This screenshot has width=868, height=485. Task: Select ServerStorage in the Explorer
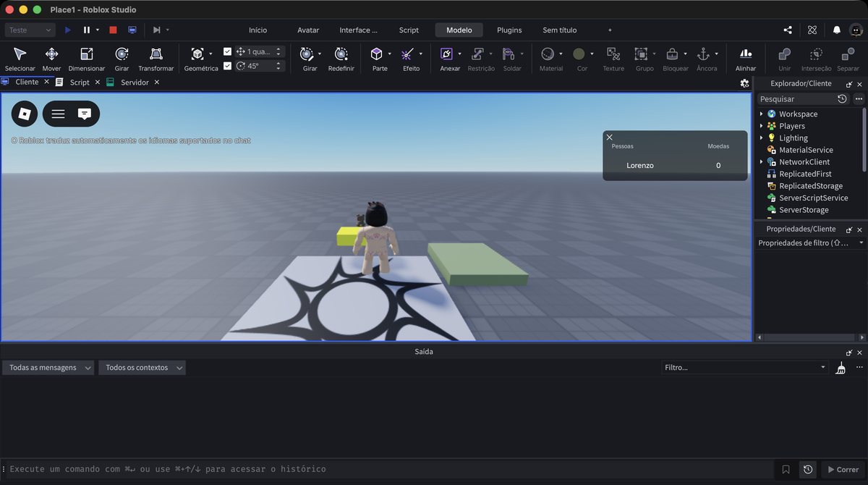click(x=804, y=210)
